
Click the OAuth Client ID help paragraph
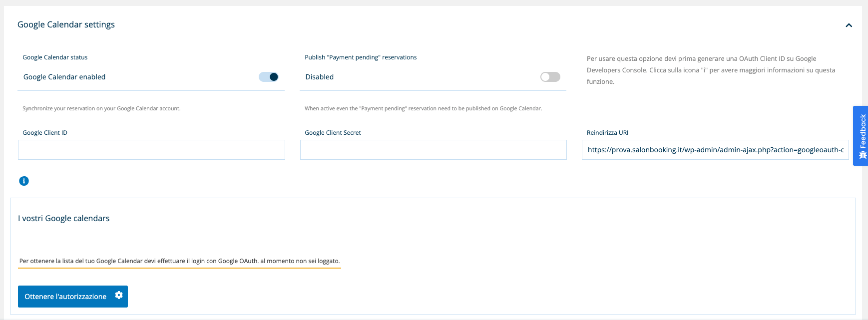tap(710, 70)
